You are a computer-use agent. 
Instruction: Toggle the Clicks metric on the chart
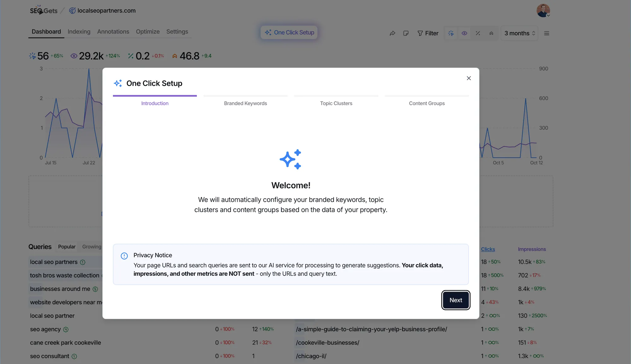click(451, 33)
